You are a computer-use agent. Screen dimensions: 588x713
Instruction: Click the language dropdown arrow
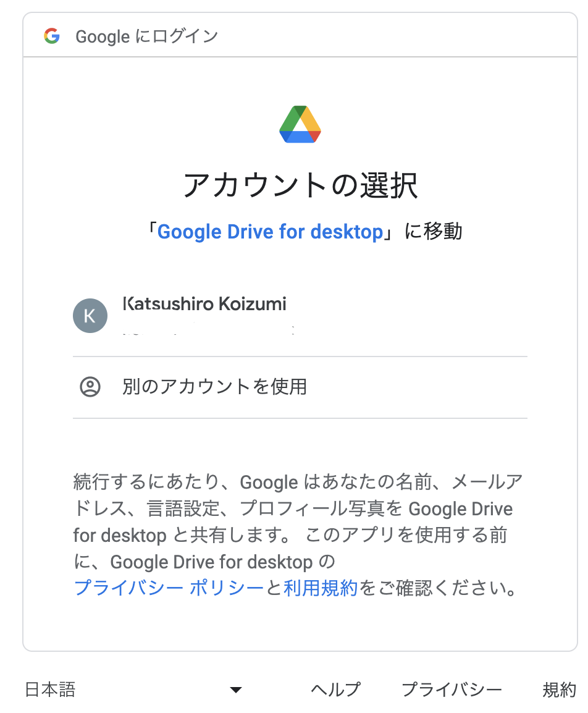[x=236, y=690]
